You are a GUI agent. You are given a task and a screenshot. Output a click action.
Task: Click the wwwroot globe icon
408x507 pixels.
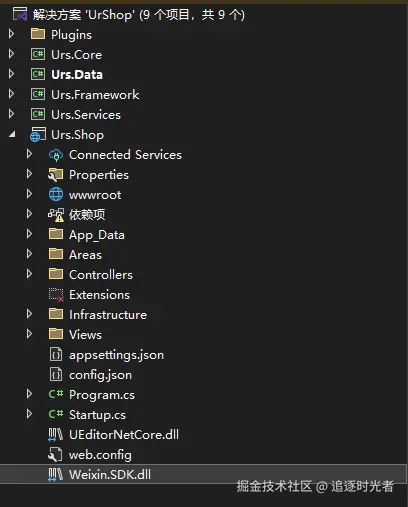point(56,194)
